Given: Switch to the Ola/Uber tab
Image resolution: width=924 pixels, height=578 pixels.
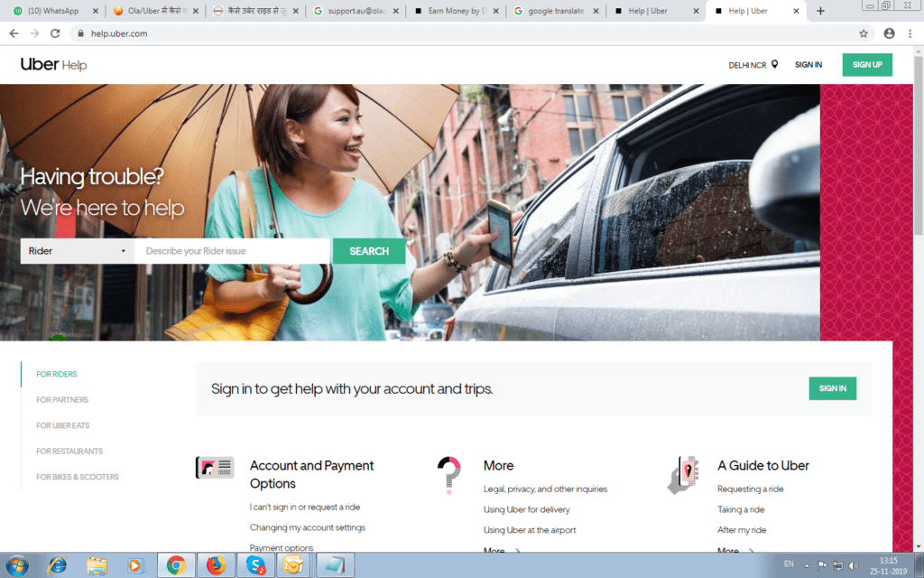Looking at the screenshot, I should coord(155,11).
